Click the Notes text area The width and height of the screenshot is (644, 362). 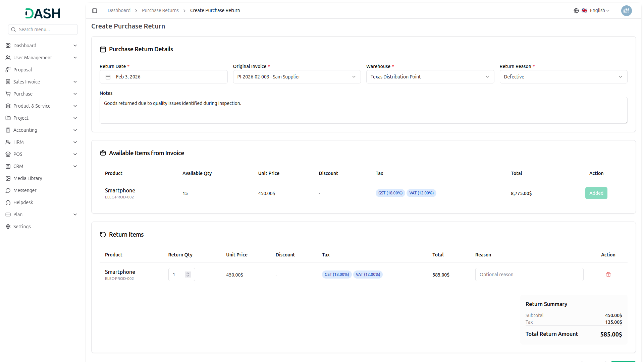tap(363, 110)
